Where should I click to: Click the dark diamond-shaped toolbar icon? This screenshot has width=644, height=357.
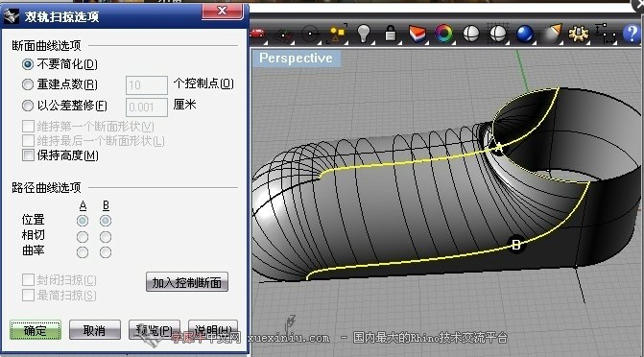point(284,35)
